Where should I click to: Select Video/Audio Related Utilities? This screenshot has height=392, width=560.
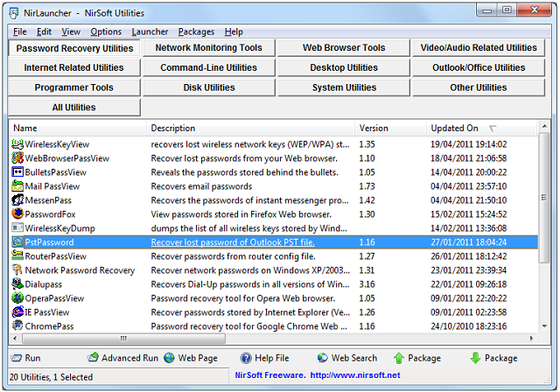click(x=479, y=48)
